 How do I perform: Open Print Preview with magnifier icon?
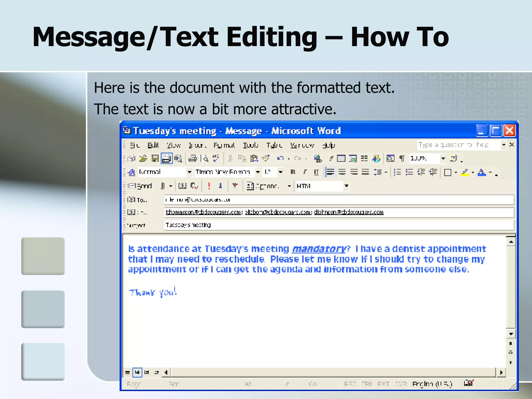[205, 158]
